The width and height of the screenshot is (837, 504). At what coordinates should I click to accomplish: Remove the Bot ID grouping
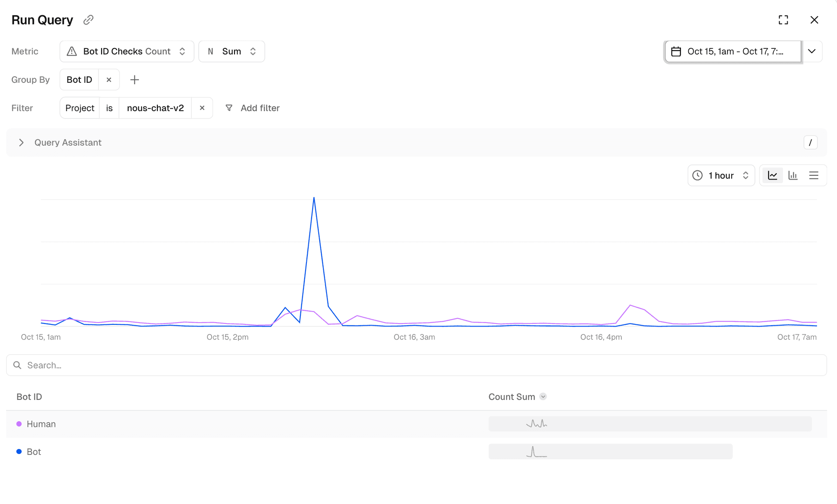point(109,80)
